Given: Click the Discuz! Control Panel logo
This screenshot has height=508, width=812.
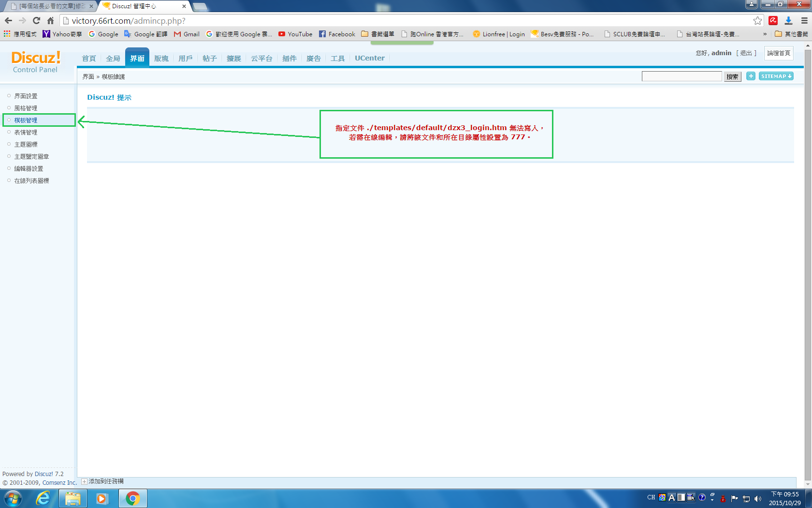Looking at the screenshot, I should pos(36,62).
